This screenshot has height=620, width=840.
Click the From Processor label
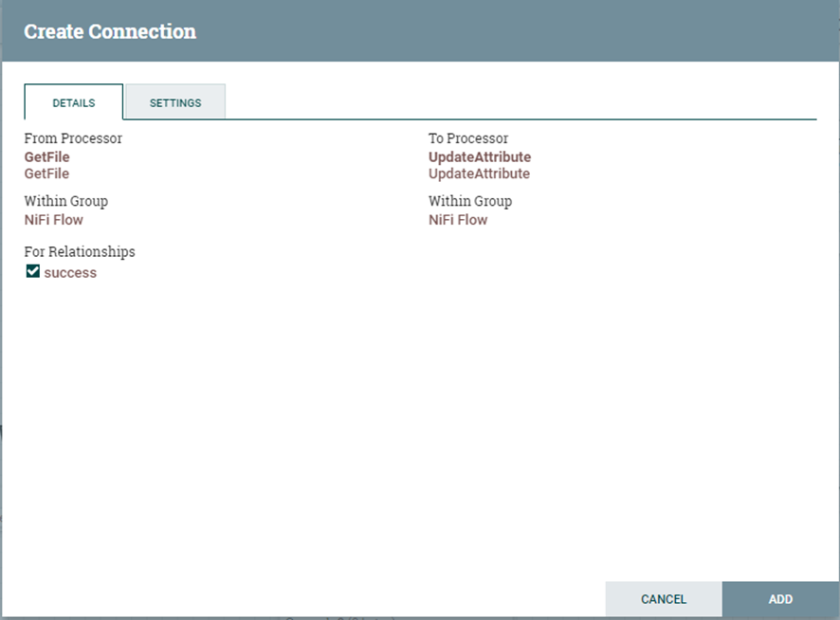tap(73, 138)
